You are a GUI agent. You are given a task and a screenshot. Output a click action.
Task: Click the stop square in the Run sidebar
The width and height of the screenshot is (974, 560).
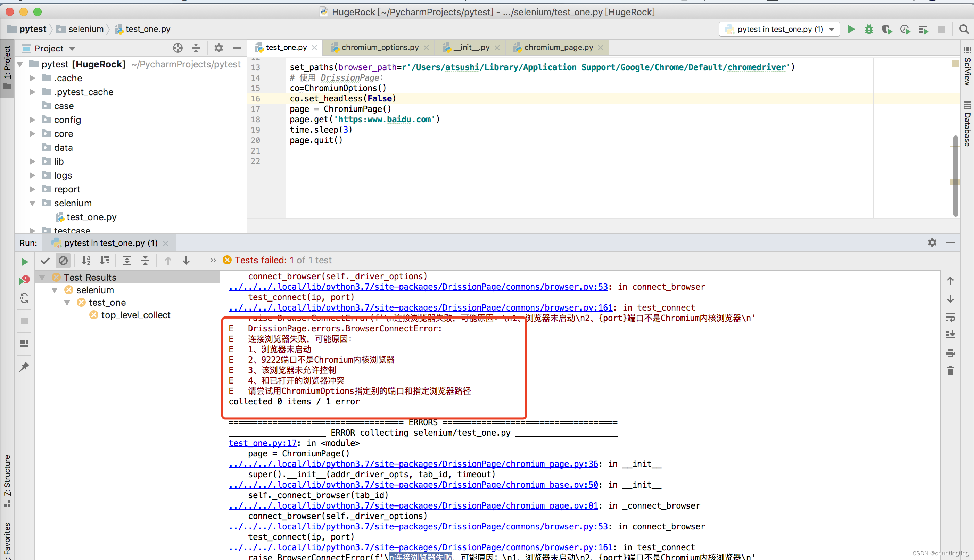pyautogui.click(x=24, y=321)
